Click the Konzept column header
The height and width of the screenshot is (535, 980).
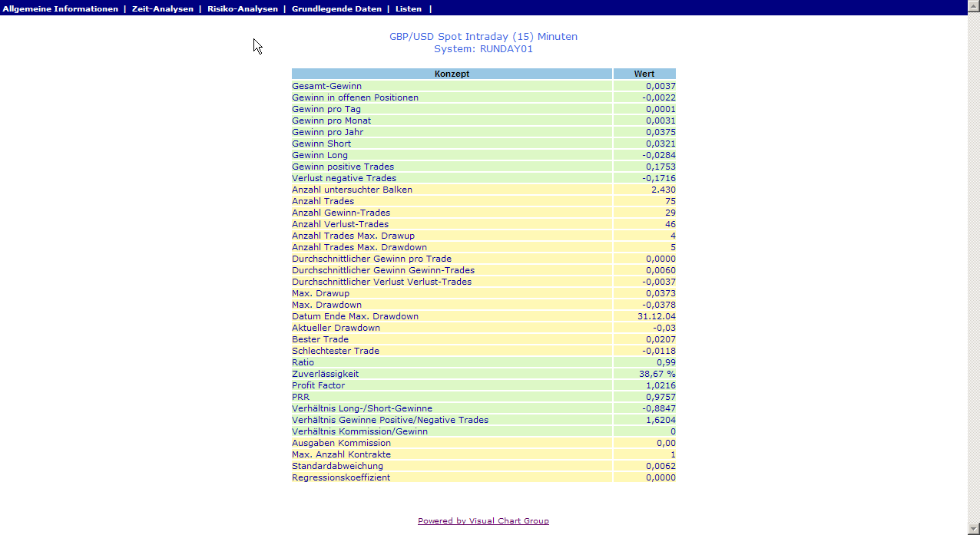[x=452, y=74]
